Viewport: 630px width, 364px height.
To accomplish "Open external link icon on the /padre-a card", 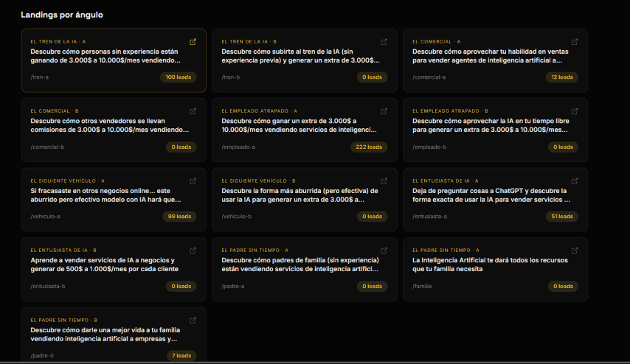I will point(384,251).
